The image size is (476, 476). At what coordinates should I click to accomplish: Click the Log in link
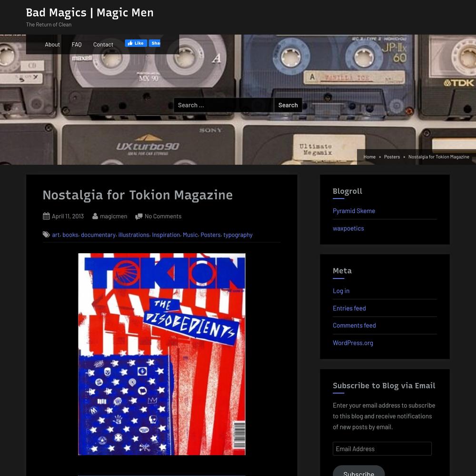point(341,291)
